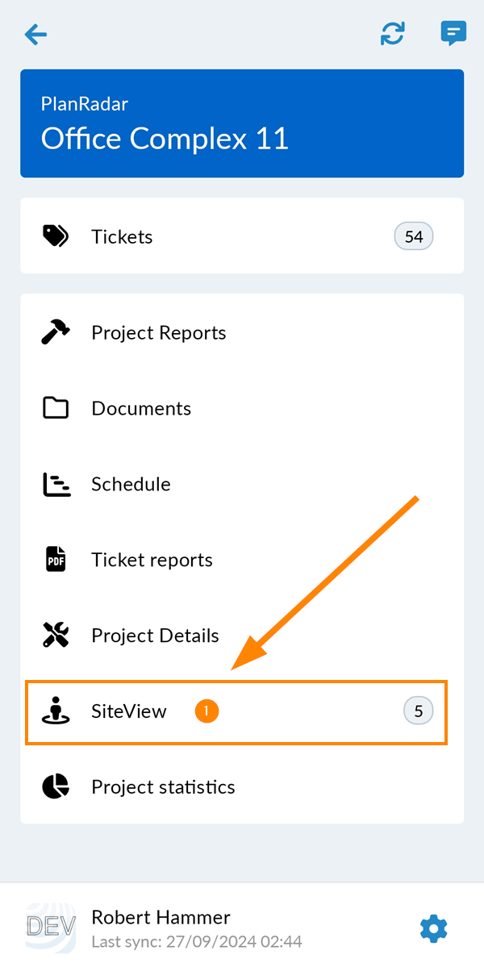This screenshot has height=980, width=484.
Task: Click the SiteView person icon
Action: pyautogui.click(x=56, y=711)
